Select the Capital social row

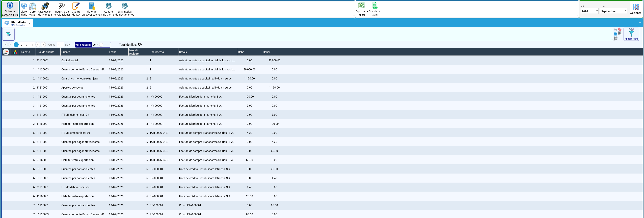click(x=322, y=60)
